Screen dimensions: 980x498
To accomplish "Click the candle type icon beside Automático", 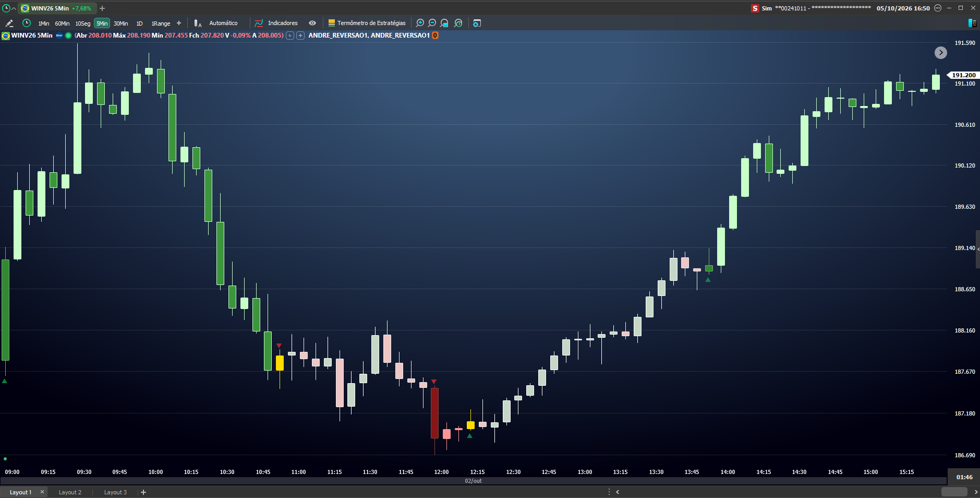I will click(x=198, y=23).
